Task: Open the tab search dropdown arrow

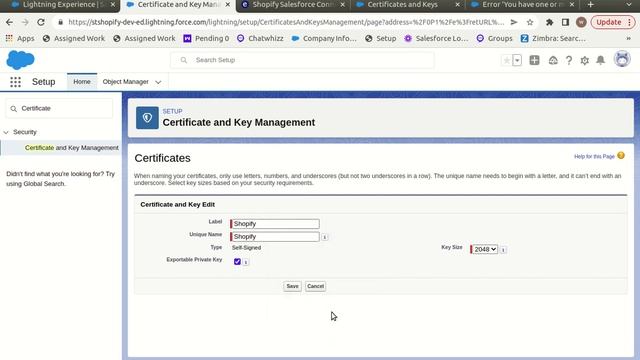Action: click(x=629, y=4)
